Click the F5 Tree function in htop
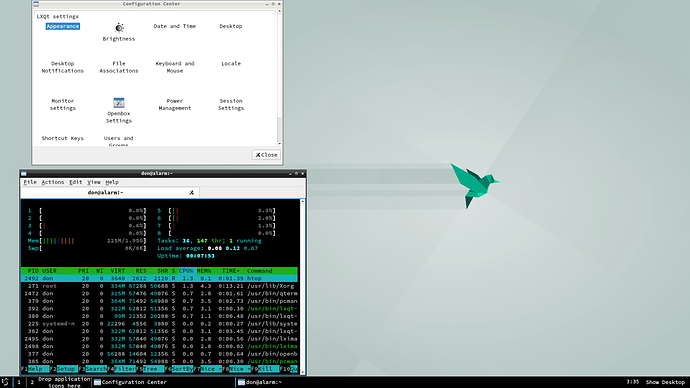 150,369
